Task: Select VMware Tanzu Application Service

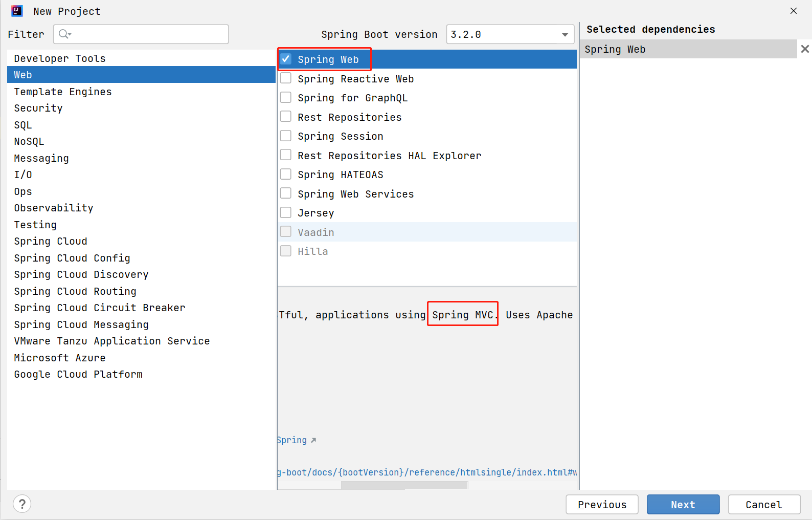Action: (x=141, y=341)
